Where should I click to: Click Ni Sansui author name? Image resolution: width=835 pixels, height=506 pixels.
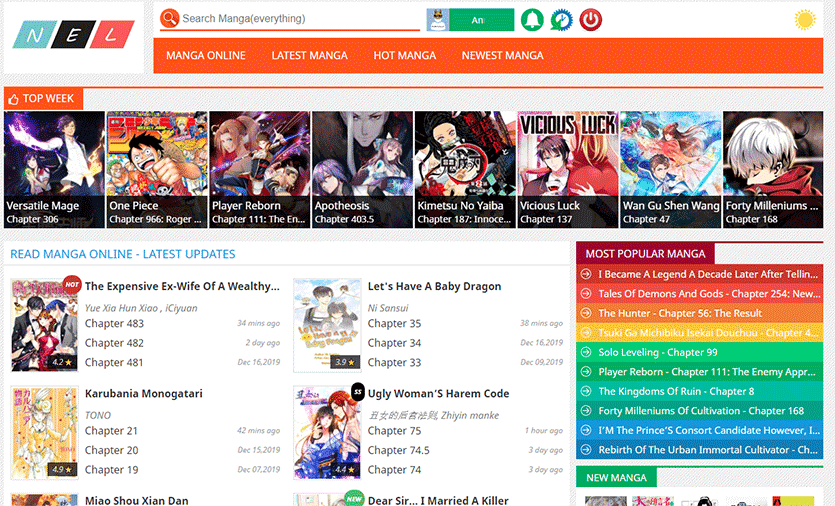point(388,308)
